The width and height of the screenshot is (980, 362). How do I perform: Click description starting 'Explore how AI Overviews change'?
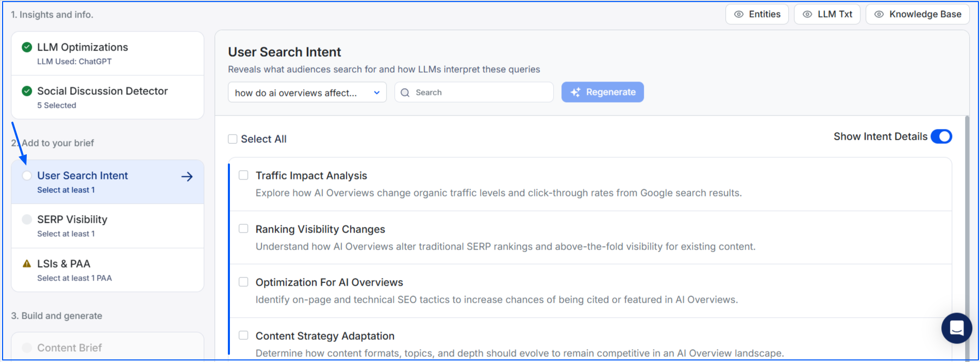click(x=499, y=193)
